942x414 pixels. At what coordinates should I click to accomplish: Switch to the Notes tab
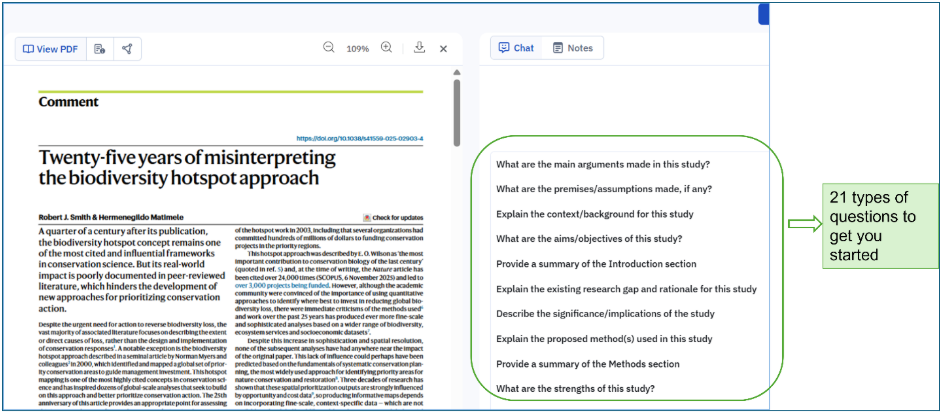(572, 48)
